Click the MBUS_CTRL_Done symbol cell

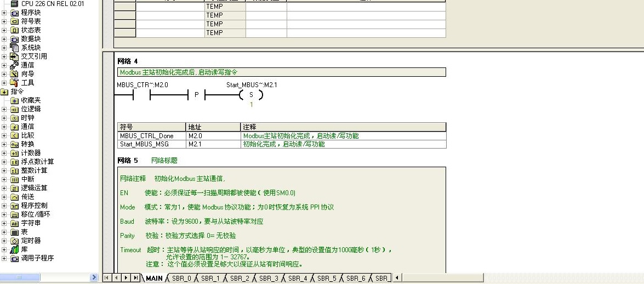(152, 135)
